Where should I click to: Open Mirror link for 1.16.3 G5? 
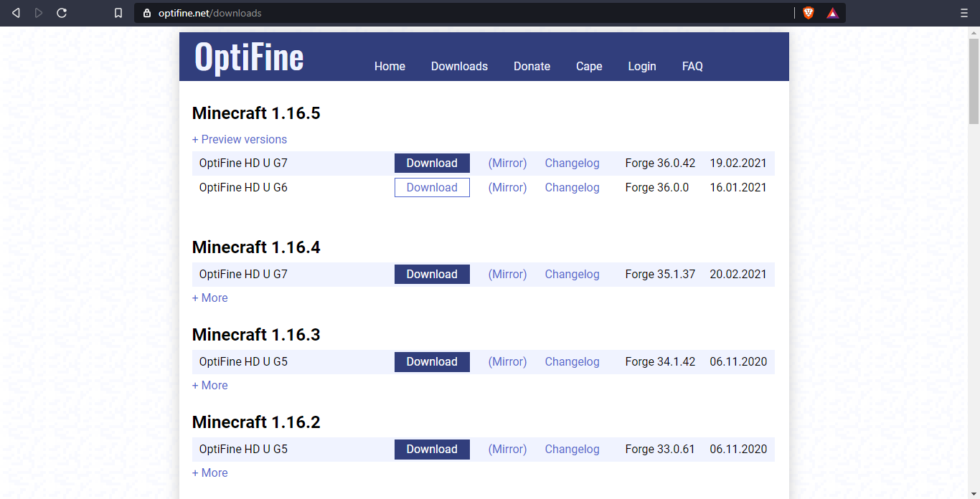(x=508, y=361)
